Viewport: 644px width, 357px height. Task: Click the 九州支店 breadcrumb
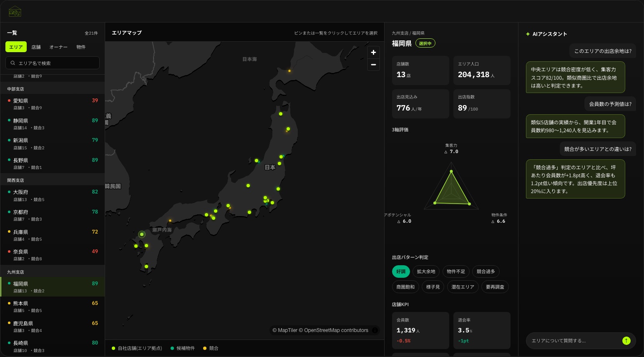(400, 33)
